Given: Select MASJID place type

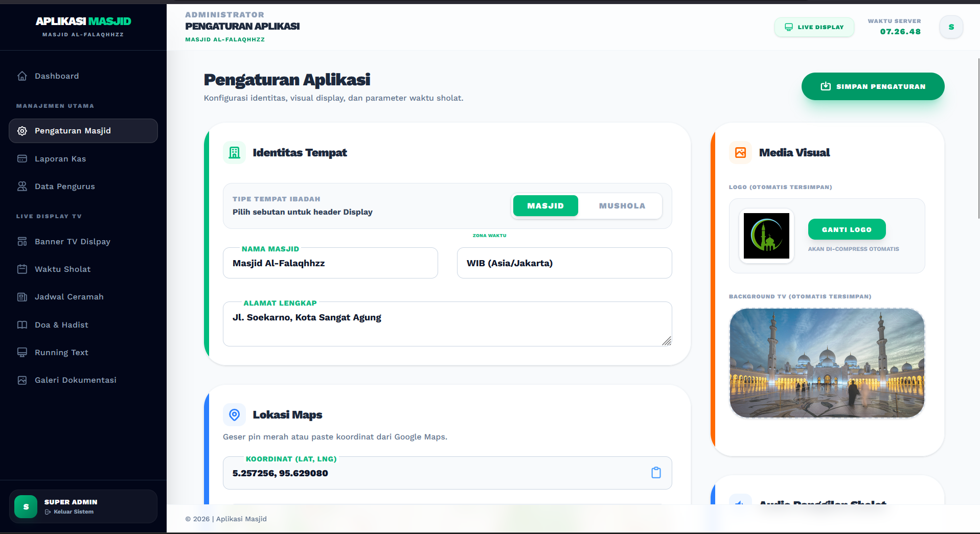Looking at the screenshot, I should point(545,205).
